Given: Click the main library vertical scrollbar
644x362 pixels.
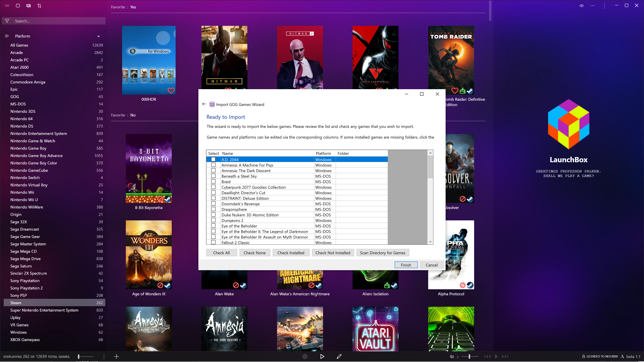Looking at the screenshot, I should coord(490,11).
